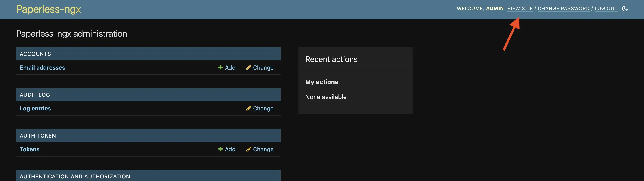Open the Email addresses model link
This screenshot has width=644, height=181.
tap(43, 68)
